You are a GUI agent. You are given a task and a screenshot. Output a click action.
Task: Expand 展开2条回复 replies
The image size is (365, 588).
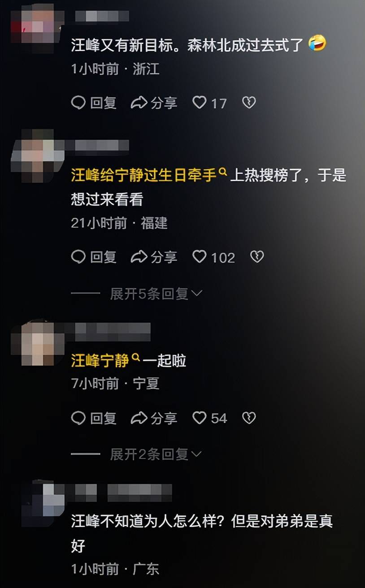pos(156,454)
